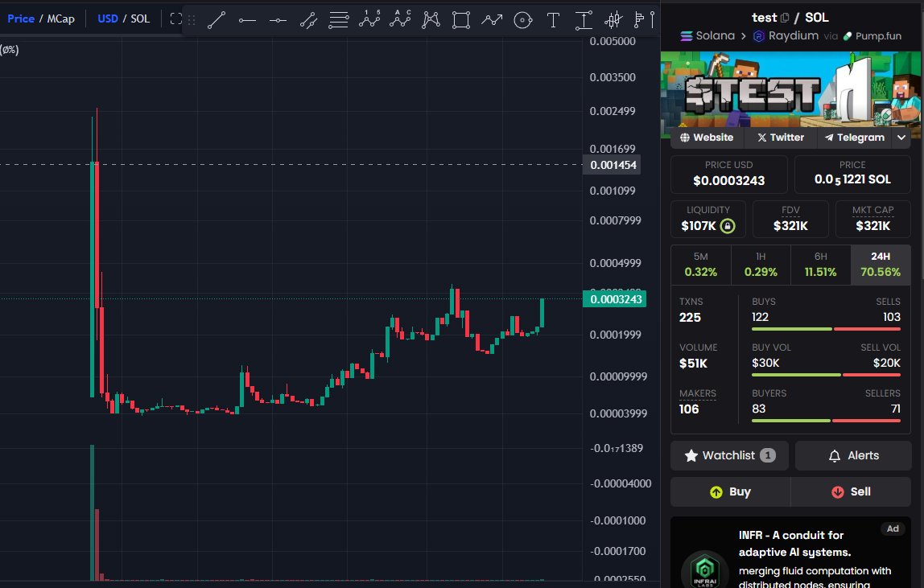
Task: Click the LIQUIDITY $107K value
Action: [699, 226]
